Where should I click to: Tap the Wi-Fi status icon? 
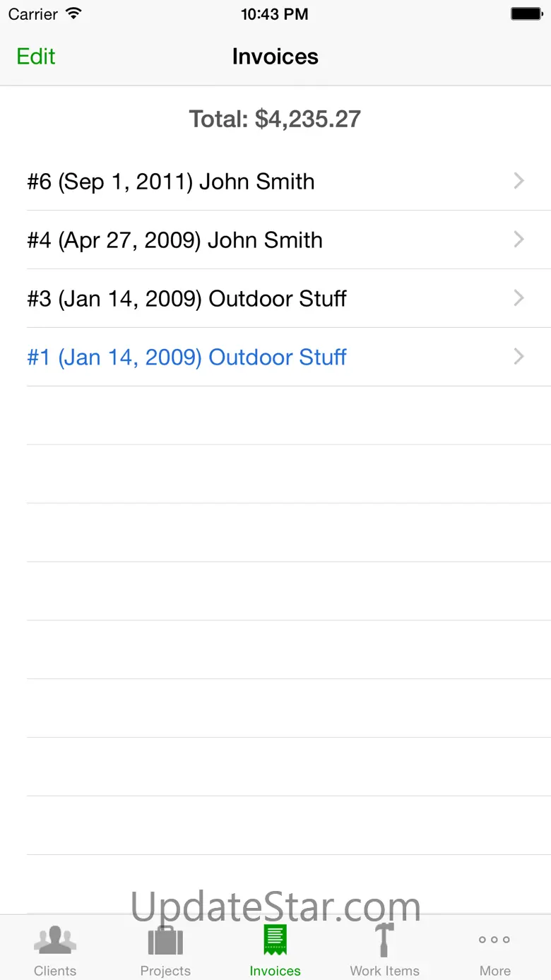pyautogui.click(x=73, y=14)
